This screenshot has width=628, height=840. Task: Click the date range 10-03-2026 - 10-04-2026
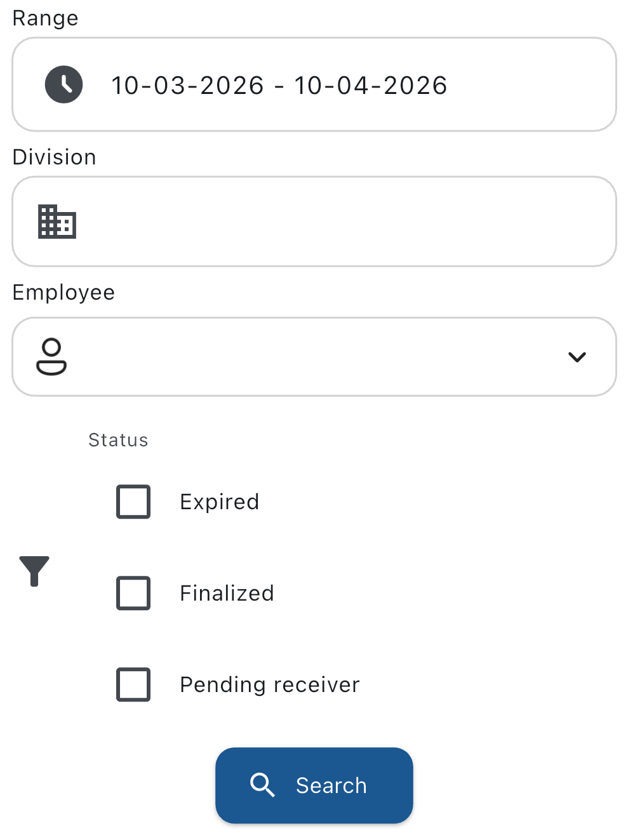click(x=279, y=84)
